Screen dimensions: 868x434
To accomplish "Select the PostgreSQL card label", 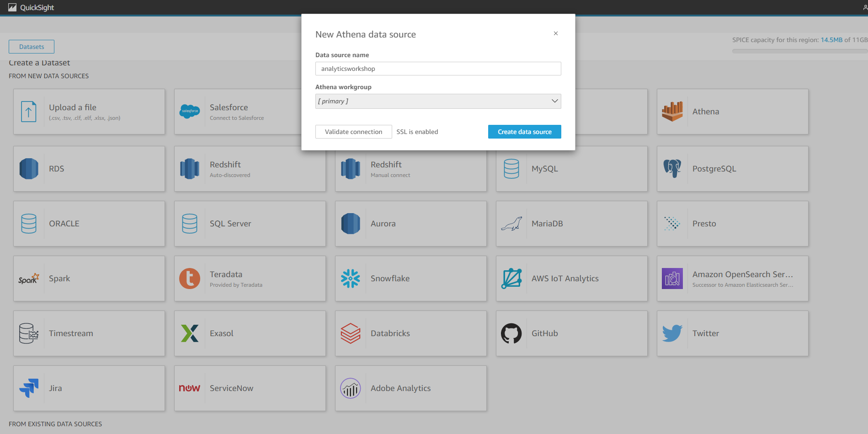I will [714, 169].
